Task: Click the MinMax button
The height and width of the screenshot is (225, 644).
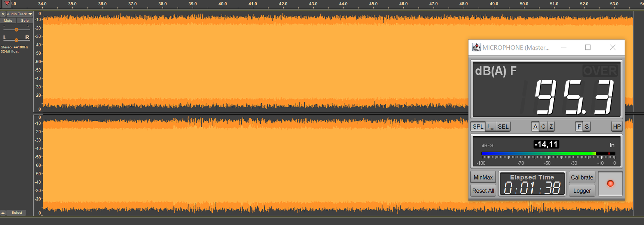Action: pyautogui.click(x=483, y=177)
